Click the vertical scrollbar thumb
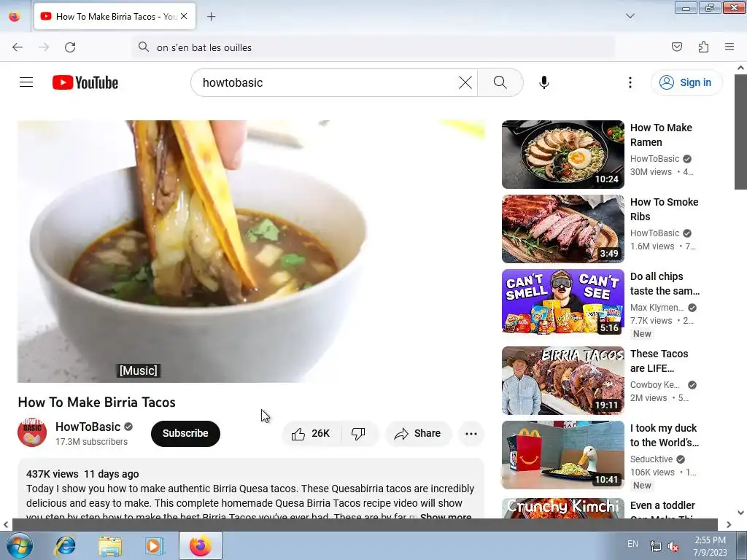The width and height of the screenshot is (747, 560). click(740, 132)
